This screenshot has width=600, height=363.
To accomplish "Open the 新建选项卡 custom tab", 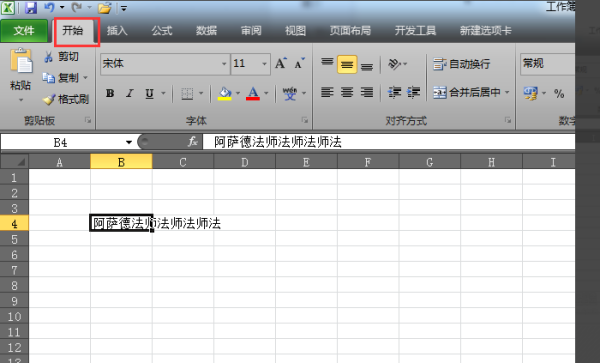I will (486, 31).
